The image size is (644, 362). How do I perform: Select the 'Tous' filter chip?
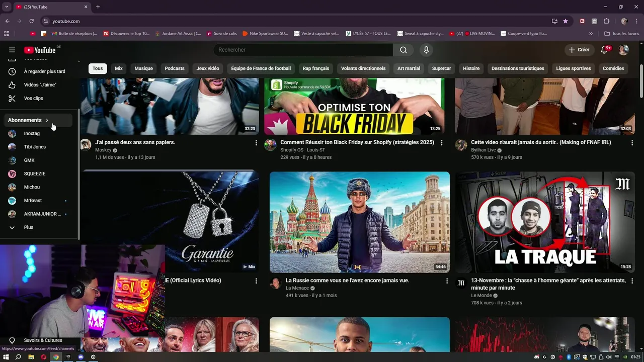coord(98,68)
